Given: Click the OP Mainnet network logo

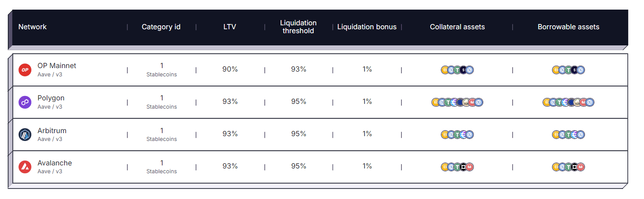Looking at the screenshot, I should click(25, 70).
